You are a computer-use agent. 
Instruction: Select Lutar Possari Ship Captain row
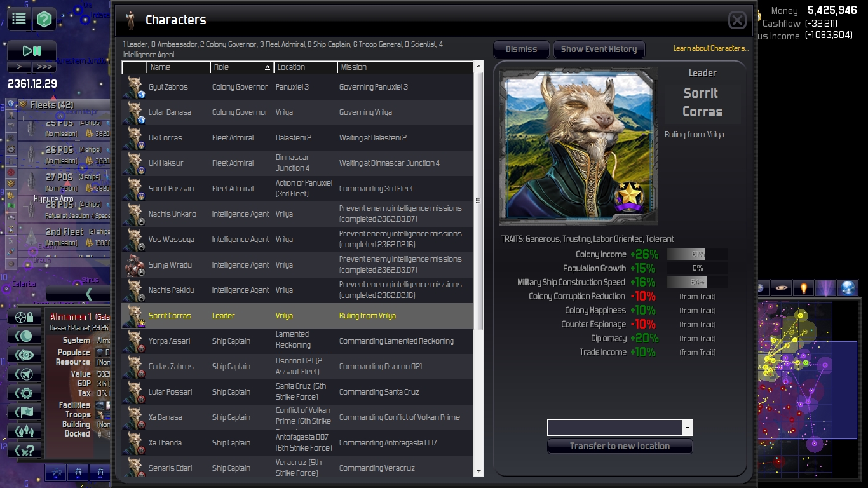[x=297, y=392]
